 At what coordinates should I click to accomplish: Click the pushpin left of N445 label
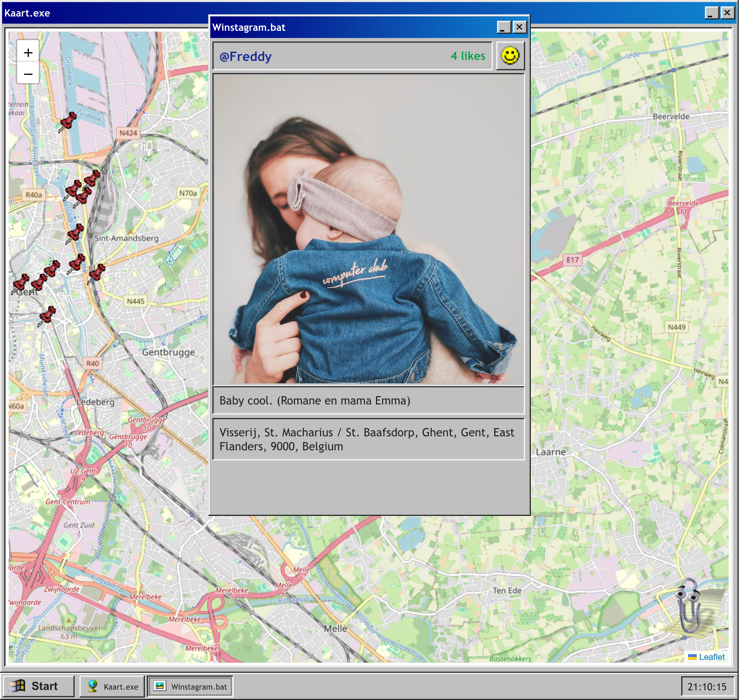coord(97,273)
